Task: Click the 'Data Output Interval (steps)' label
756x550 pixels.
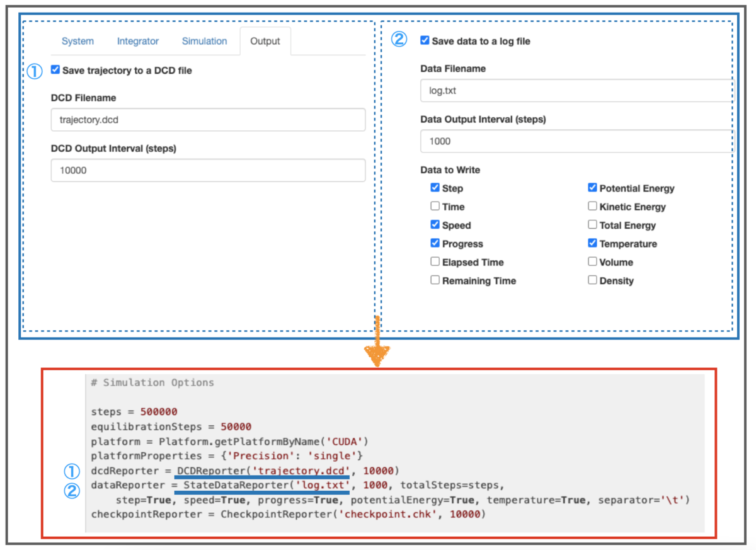Action: [x=483, y=119]
